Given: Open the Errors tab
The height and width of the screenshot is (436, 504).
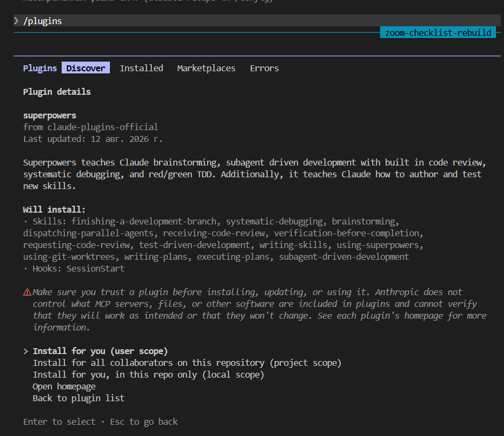Looking at the screenshot, I should click(x=264, y=68).
